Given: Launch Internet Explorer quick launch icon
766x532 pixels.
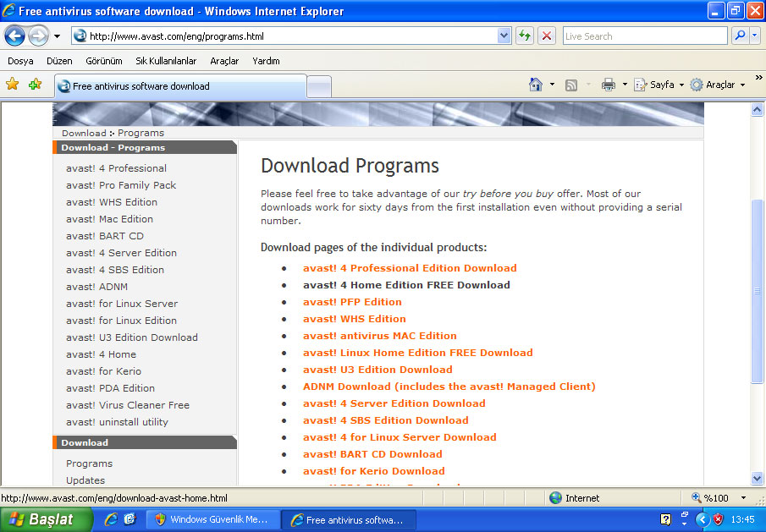Looking at the screenshot, I should pyautogui.click(x=111, y=519).
